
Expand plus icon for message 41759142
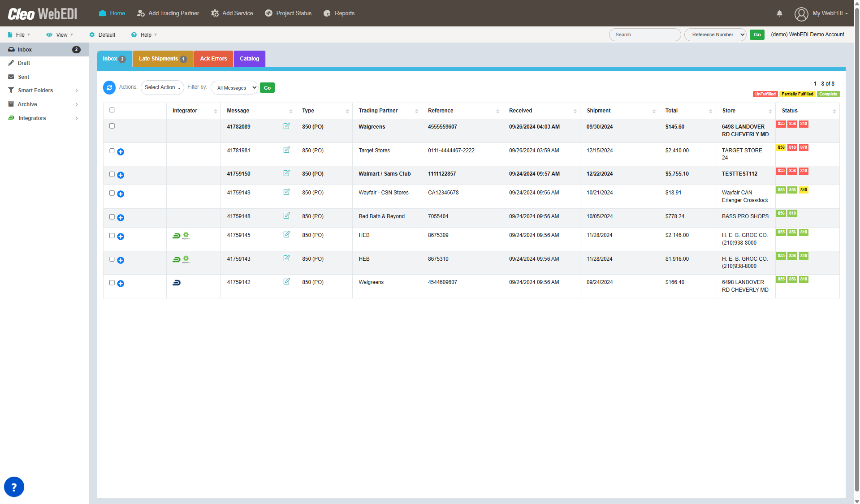coord(121,284)
